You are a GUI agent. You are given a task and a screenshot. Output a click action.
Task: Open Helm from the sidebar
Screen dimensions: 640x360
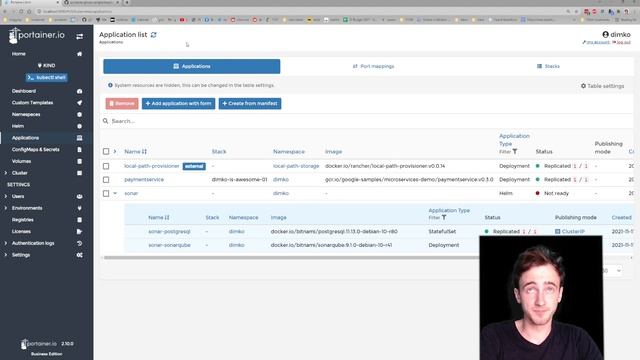18,127
